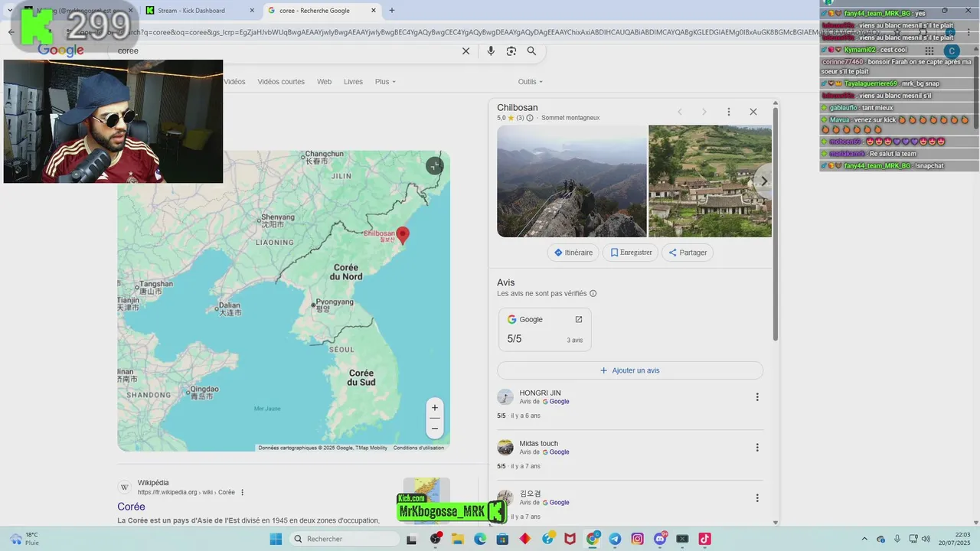Open a new browser tab
The image size is (980, 551).
(x=392, y=11)
